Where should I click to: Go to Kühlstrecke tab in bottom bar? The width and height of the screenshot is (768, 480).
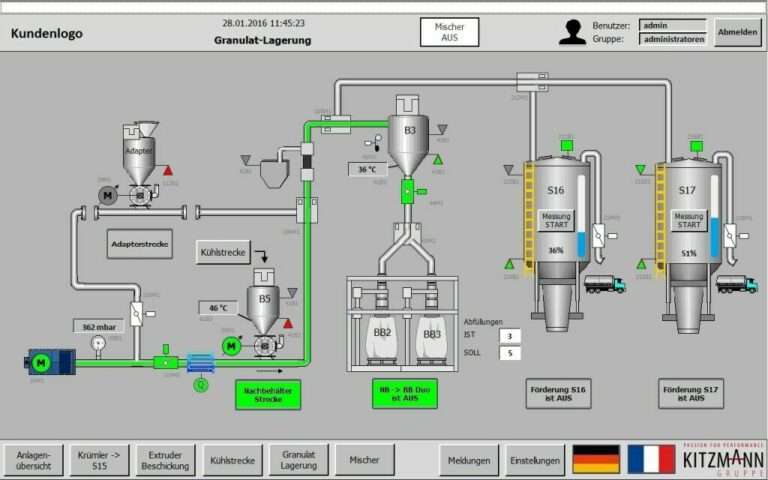click(x=233, y=460)
